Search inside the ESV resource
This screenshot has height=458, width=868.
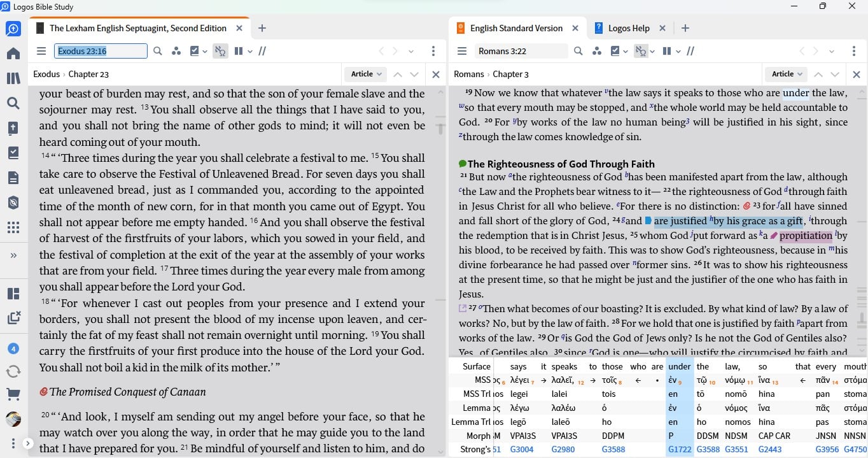(x=578, y=52)
